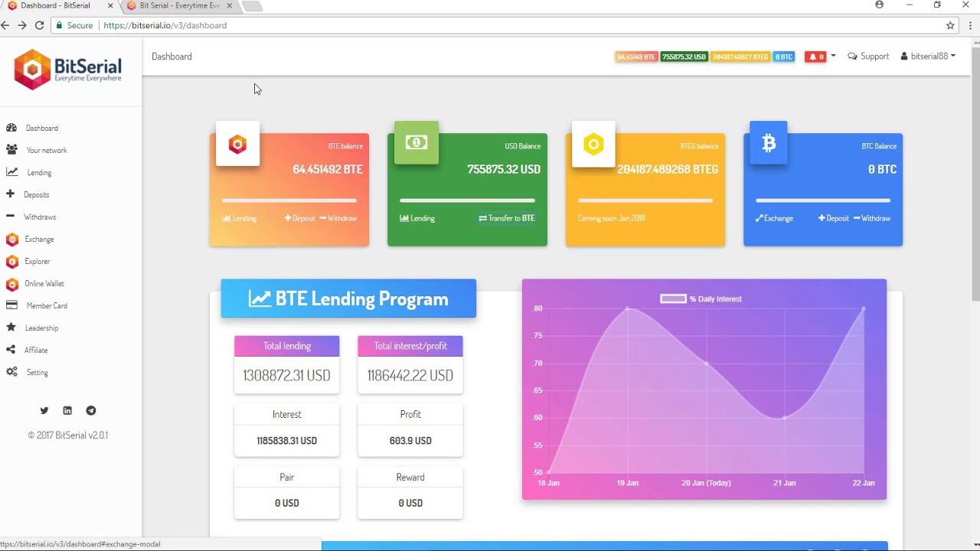This screenshot has height=551, width=980.
Task: Open the Twitter social icon
Action: coord(44,411)
